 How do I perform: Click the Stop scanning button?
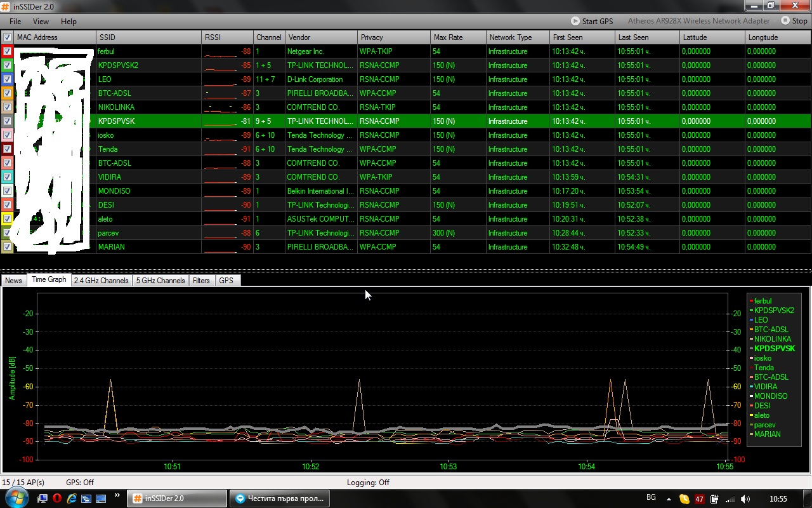point(795,21)
